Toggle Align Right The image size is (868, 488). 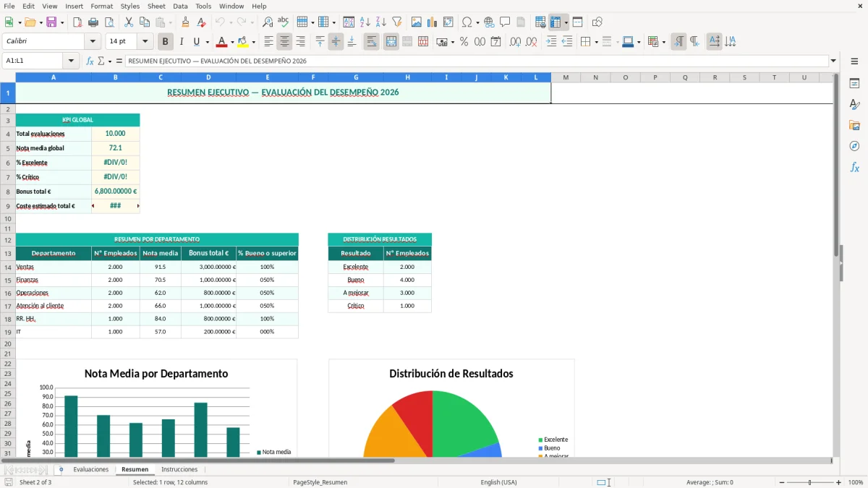click(300, 42)
